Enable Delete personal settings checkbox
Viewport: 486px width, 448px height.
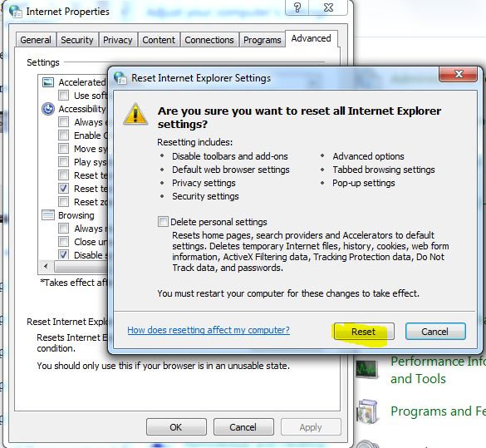(163, 222)
